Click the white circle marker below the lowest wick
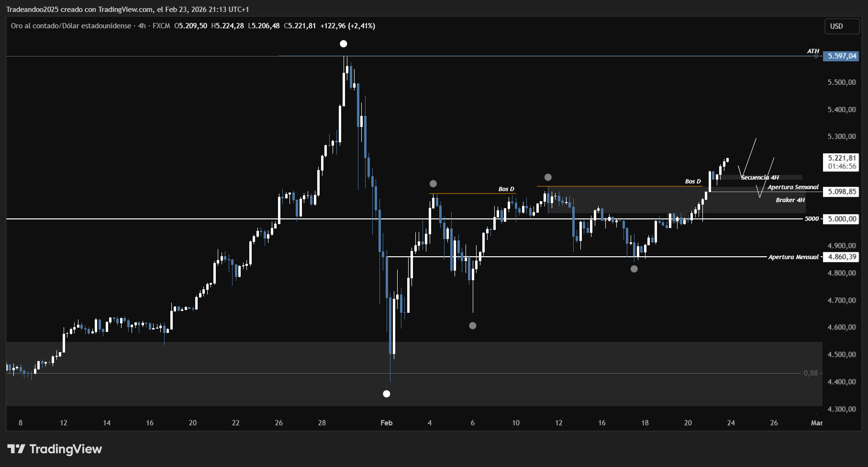The height and width of the screenshot is (467, 868). click(x=387, y=394)
